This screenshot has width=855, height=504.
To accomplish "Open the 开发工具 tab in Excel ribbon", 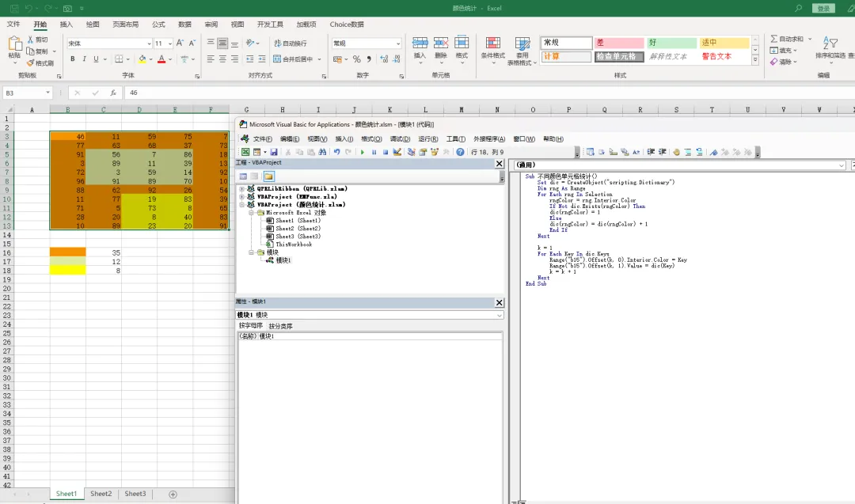I will tap(270, 25).
